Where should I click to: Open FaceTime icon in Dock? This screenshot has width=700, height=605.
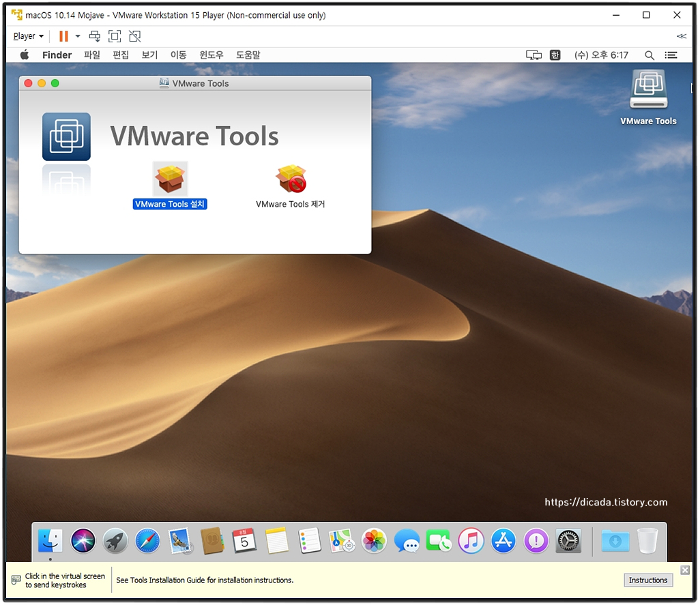coord(439,541)
